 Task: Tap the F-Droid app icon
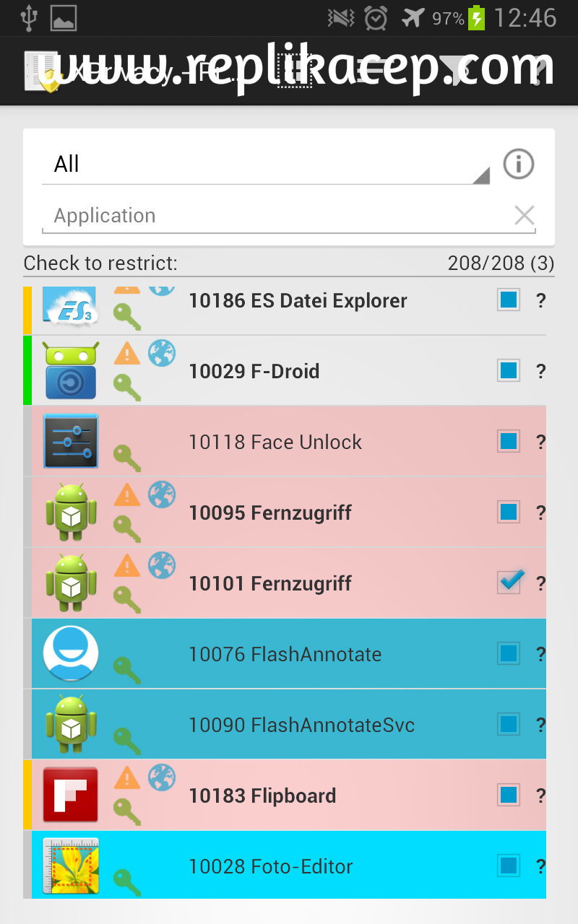click(70, 371)
